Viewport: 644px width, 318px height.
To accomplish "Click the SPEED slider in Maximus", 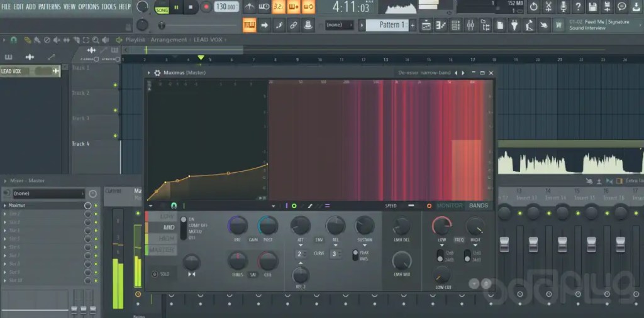I will pyautogui.click(x=411, y=206).
